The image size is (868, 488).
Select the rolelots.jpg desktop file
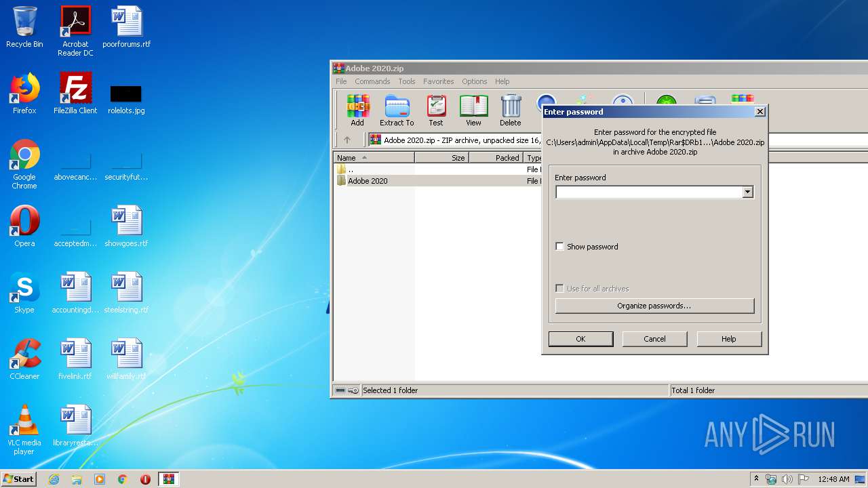click(x=126, y=98)
